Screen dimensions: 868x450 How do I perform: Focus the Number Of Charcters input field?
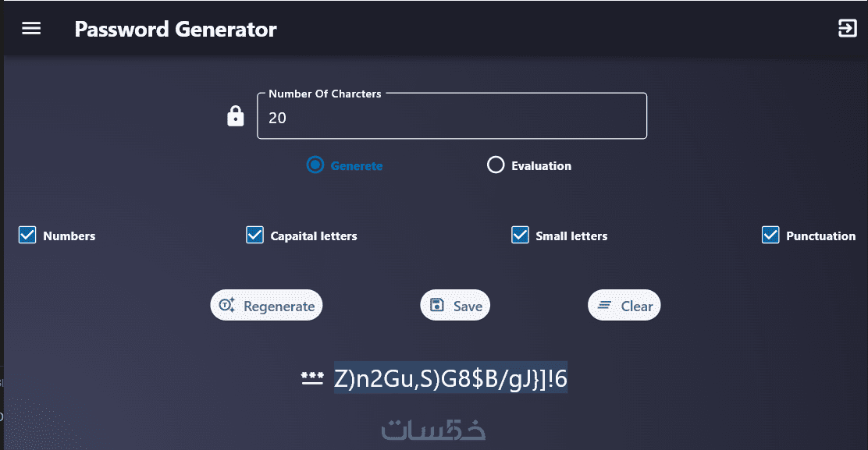(452, 119)
